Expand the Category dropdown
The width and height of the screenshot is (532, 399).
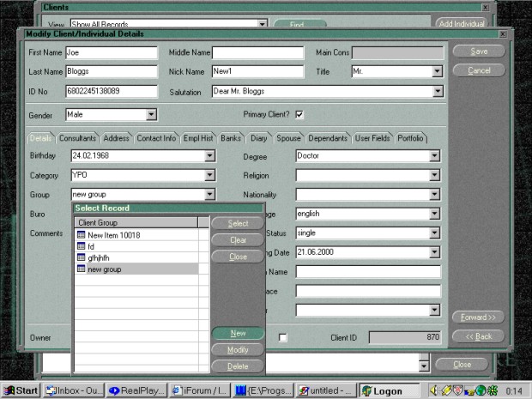(210, 175)
